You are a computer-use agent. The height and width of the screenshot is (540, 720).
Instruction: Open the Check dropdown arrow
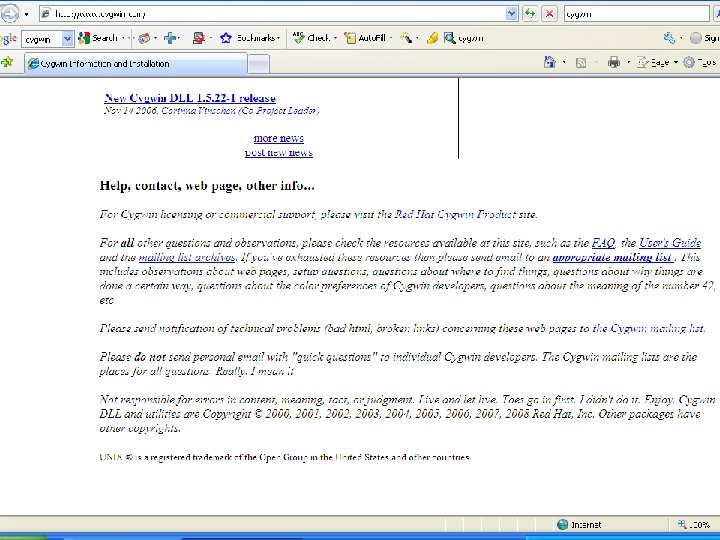pyautogui.click(x=335, y=38)
